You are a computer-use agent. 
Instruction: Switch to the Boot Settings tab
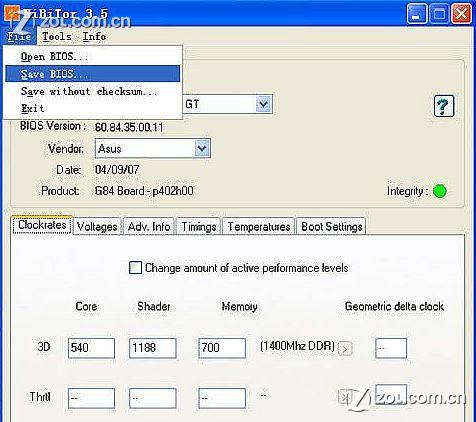coord(332,227)
